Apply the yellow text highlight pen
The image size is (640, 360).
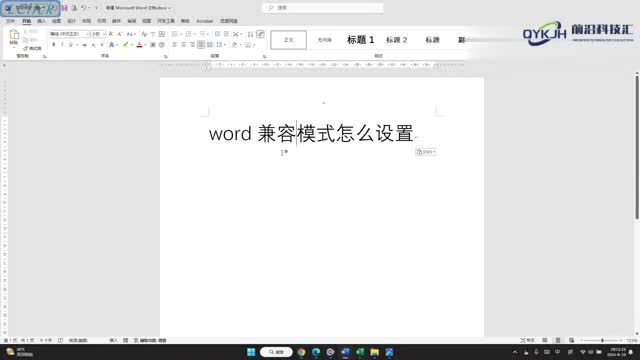pyautogui.click(x=126, y=45)
